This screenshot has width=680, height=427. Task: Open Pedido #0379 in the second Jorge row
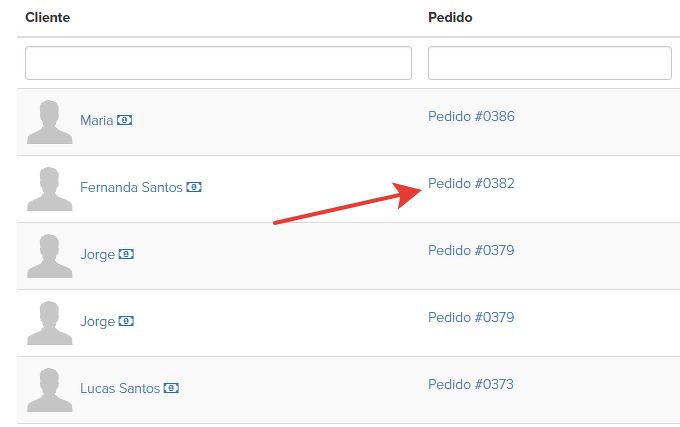[x=471, y=318]
